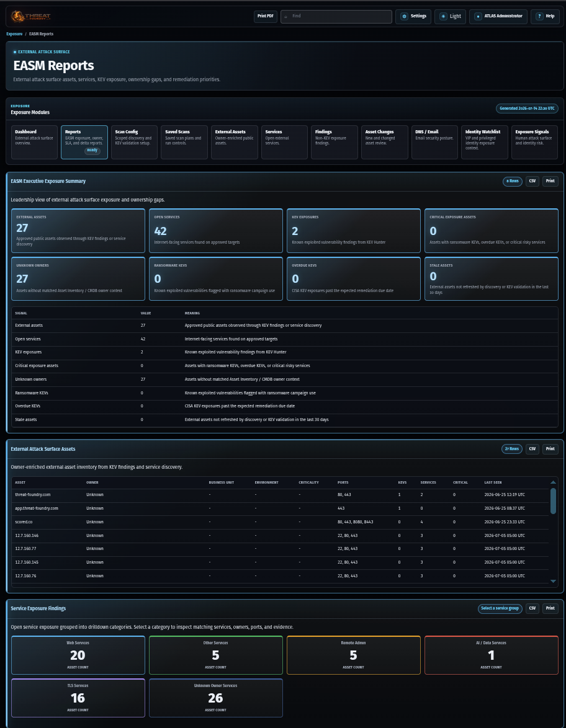566x728 pixels.
Task: Click the assets table scroll-up arrow
Action: 553,482
